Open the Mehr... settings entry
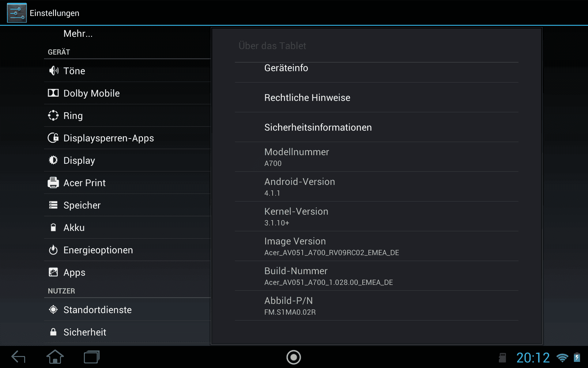 click(127, 34)
